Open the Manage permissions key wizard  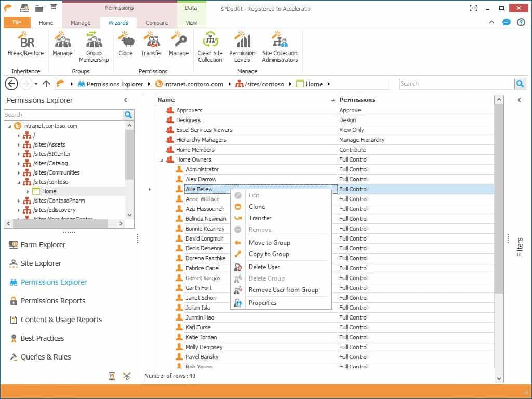point(179,44)
